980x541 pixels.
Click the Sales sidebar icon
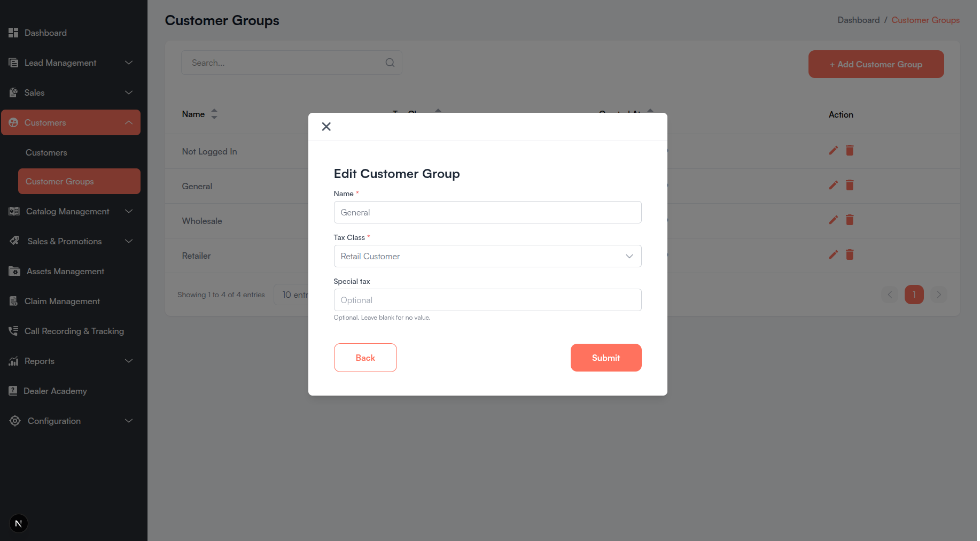coord(13,92)
